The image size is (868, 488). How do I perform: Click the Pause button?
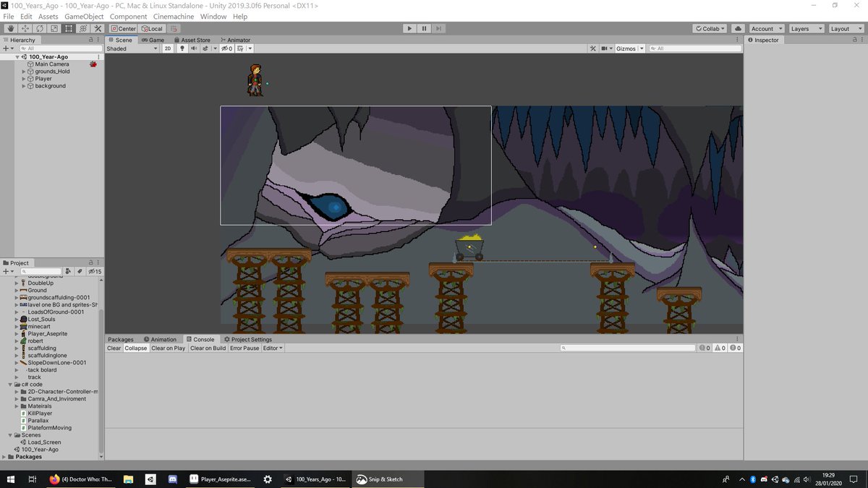click(425, 28)
